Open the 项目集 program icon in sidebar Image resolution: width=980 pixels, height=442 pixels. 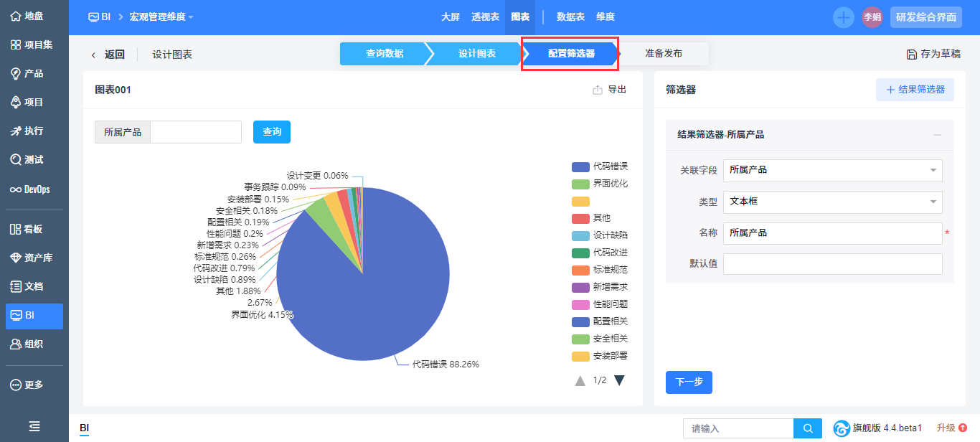coord(15,44)
